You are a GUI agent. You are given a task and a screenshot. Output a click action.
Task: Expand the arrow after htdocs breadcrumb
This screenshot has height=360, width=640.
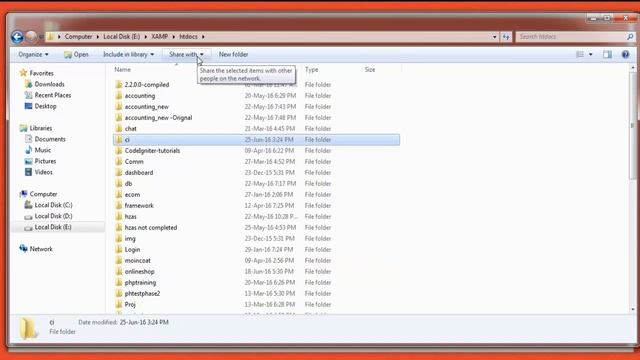click(x=203, y=37)
